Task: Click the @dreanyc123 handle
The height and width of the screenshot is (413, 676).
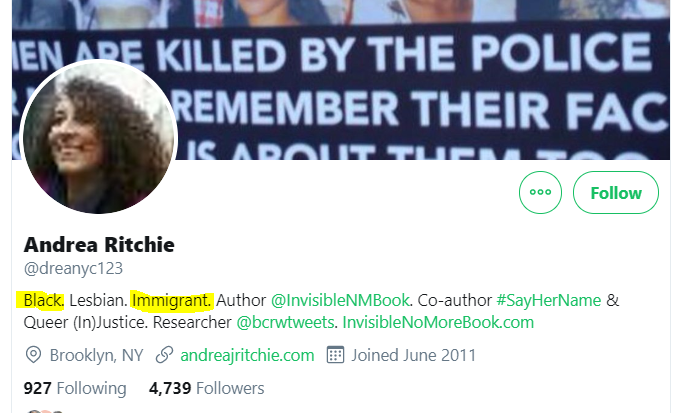Action: click(x=73, y=268)
